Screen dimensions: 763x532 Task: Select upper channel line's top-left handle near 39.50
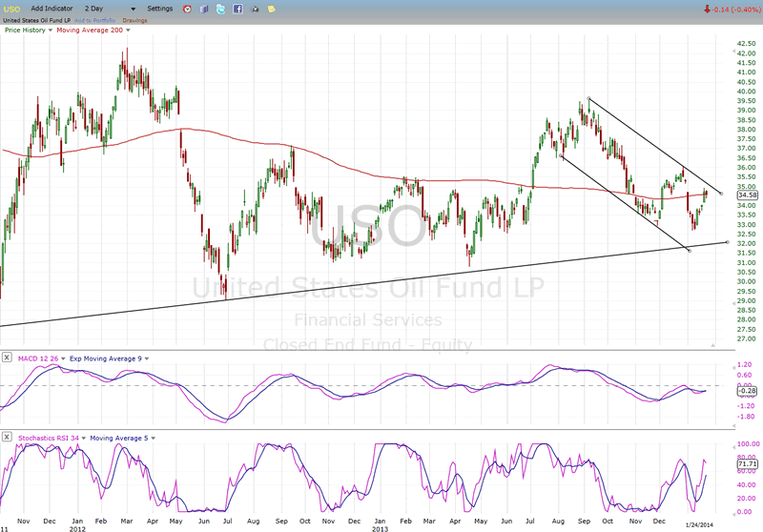click(588, 98)
